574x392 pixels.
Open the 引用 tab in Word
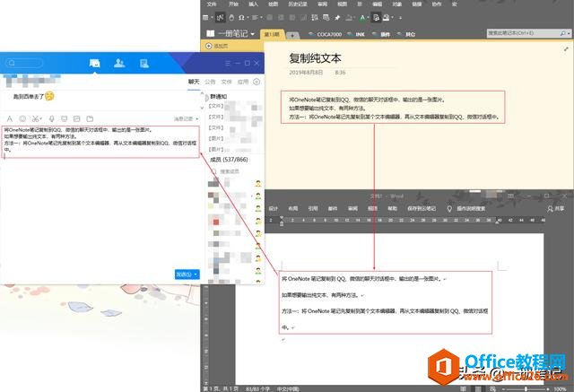313,208
